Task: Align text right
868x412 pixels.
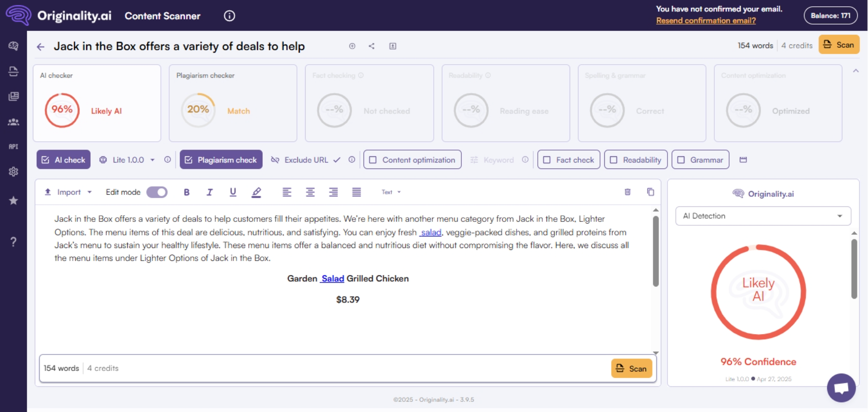Action: click(334, 192)
